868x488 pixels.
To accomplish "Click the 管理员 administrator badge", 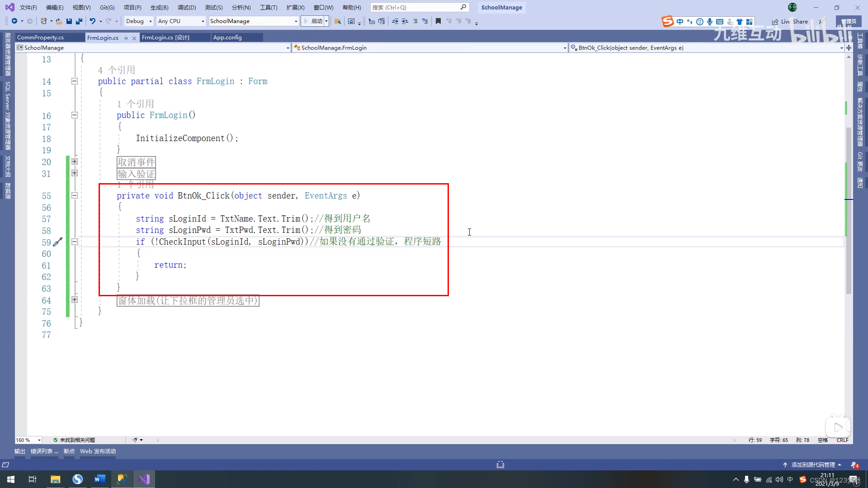I will (849, 21).
